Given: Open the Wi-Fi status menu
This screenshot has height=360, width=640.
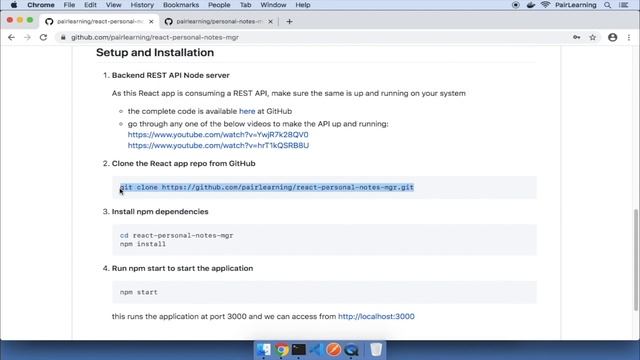Looking at the screenshot, I should 545,5.
